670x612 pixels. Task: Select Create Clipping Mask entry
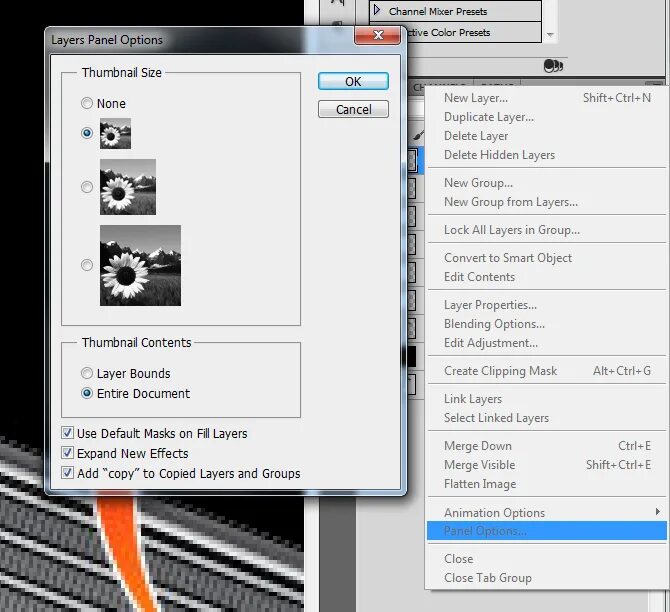[x=547, y=371]
